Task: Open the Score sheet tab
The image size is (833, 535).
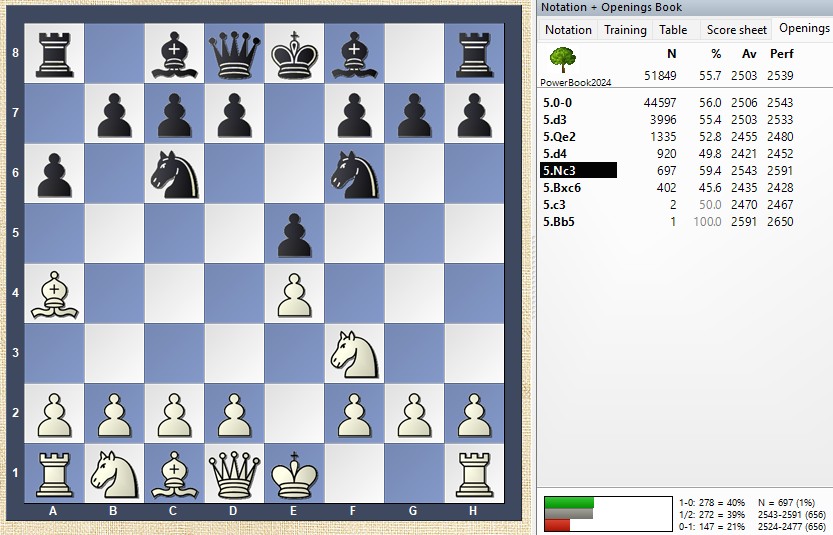Action: 737,30
